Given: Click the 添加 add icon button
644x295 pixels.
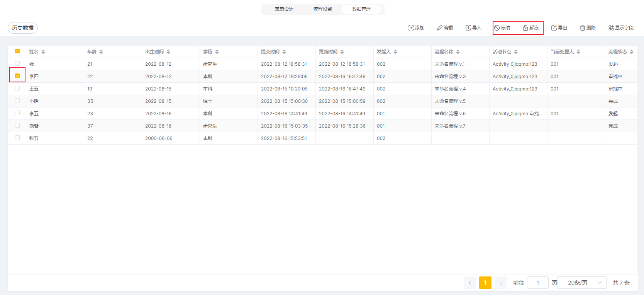Looking at the screenshot, I should [x=416, y=28].
